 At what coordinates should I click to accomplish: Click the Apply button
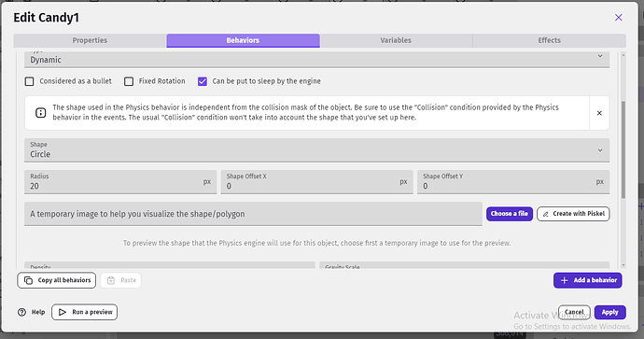tap(609, 312)
